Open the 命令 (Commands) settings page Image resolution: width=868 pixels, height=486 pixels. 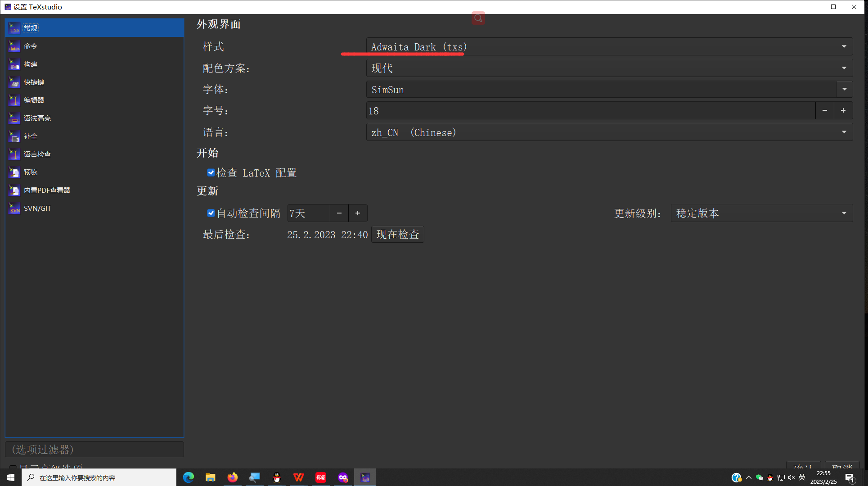tap(94, 46)
